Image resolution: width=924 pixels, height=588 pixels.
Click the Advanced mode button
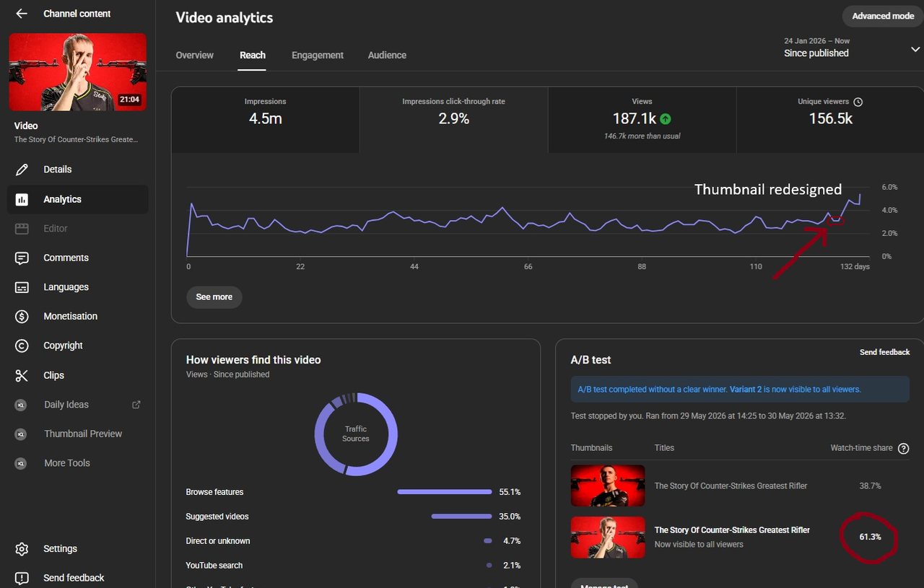point(883,16)
